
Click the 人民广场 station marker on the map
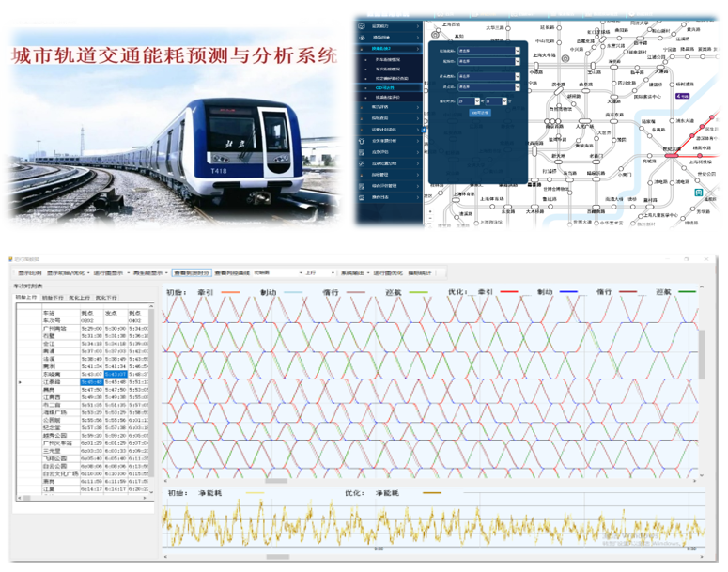pyautogui.click(x=586, y=120)
